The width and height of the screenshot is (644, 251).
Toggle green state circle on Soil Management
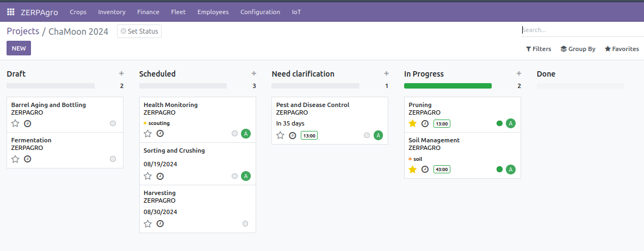coord(499,170)
